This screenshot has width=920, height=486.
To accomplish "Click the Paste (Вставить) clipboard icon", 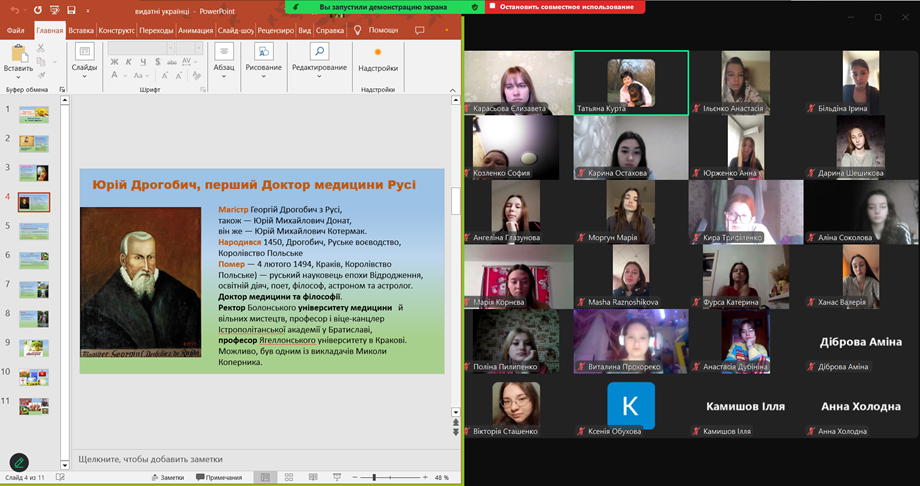I will (17, 53).
